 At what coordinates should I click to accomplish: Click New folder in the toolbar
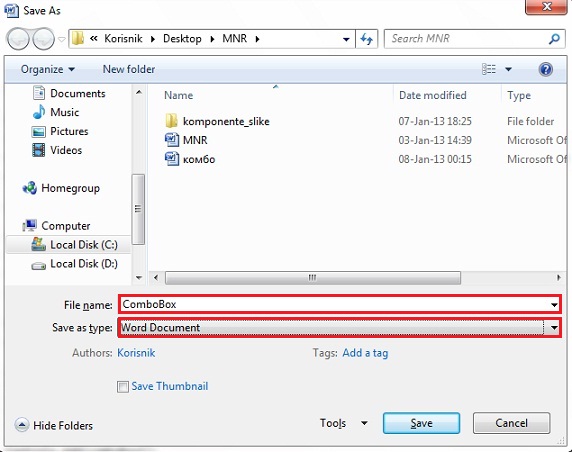click(x=129, y=69)
